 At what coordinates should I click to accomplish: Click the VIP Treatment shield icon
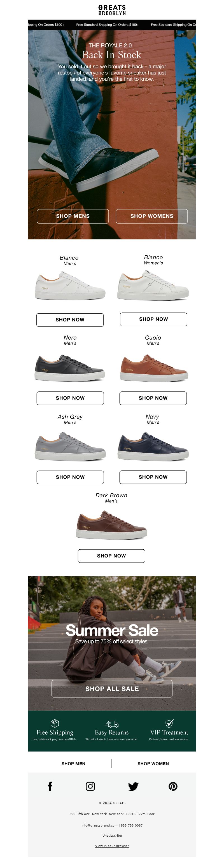coord(169,723)
